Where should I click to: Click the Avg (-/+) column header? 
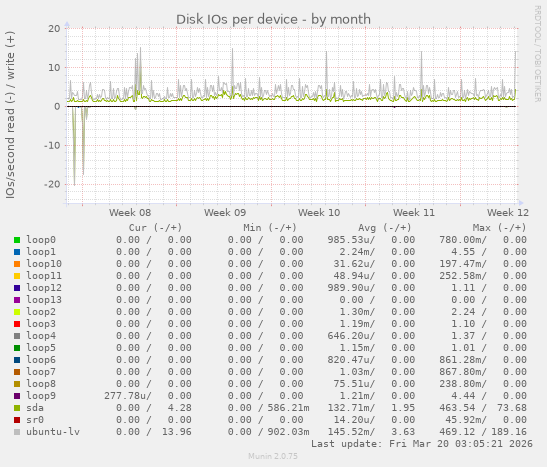click(x=385, y=228)
